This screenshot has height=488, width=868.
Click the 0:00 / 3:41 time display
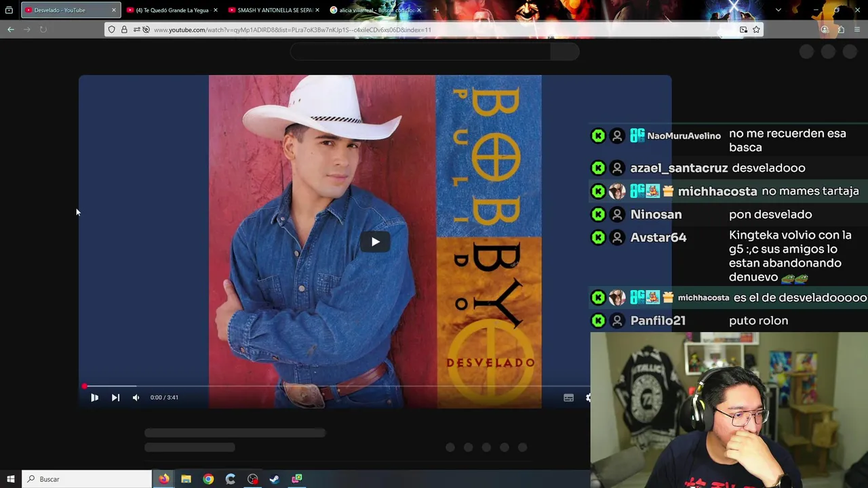pyautogui.click(x=164, y=398)
